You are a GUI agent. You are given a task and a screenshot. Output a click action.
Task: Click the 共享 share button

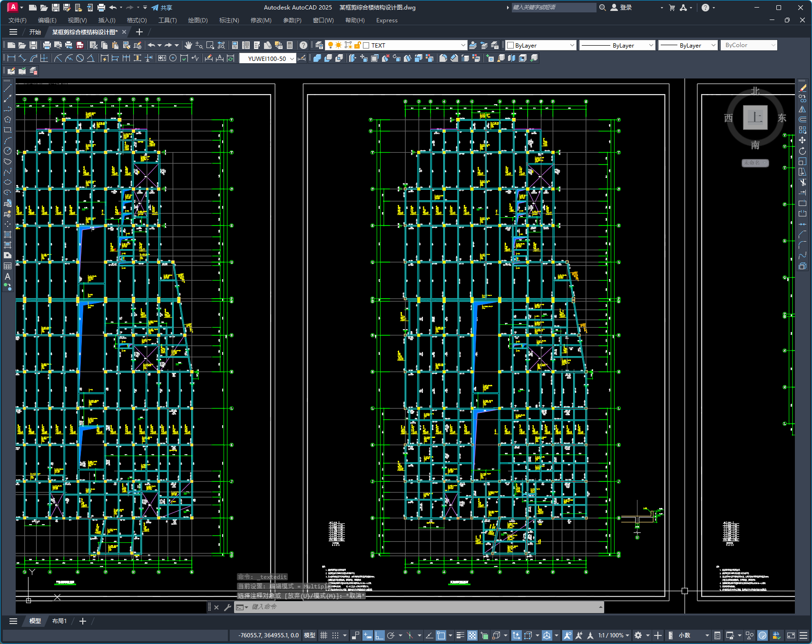[x=162, y=8]
